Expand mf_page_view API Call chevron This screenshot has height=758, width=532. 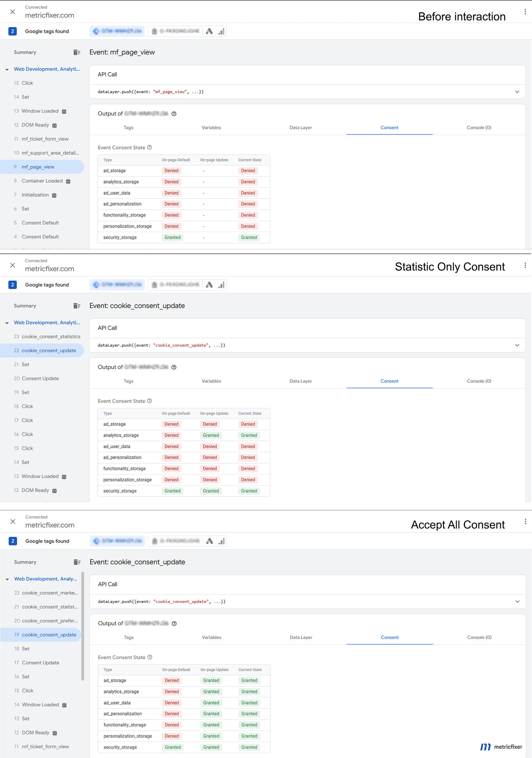pos(517,92)
